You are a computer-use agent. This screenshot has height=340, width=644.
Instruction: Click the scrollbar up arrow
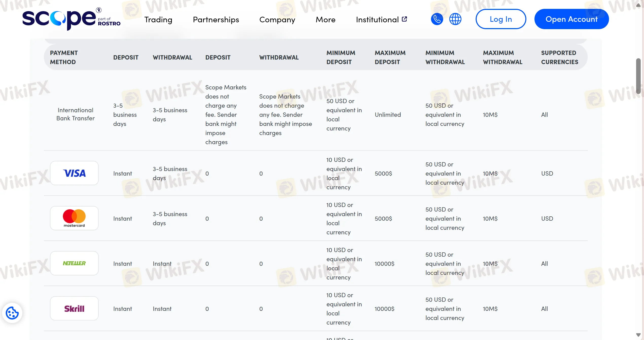click(x=638, y=5)
